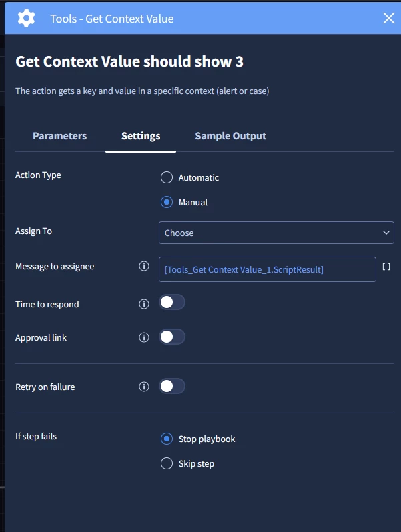Click the Settings tab
This screenshot has height=532, width=401.
click(x=141, y=136)
